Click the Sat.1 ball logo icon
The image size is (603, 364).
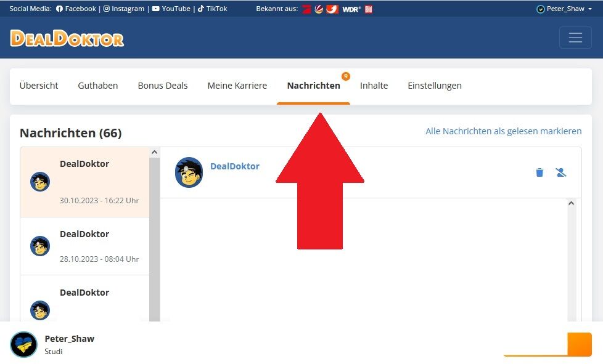pyautogui.click(x=318, y=9)
